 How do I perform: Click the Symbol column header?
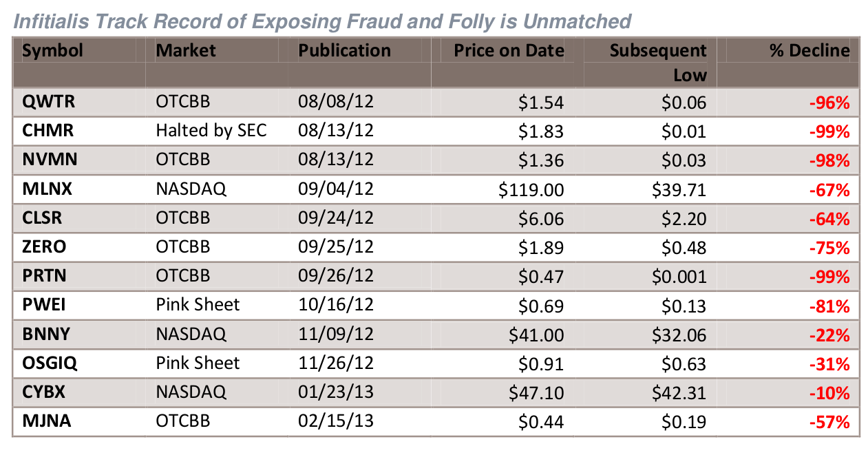(52, 51)
